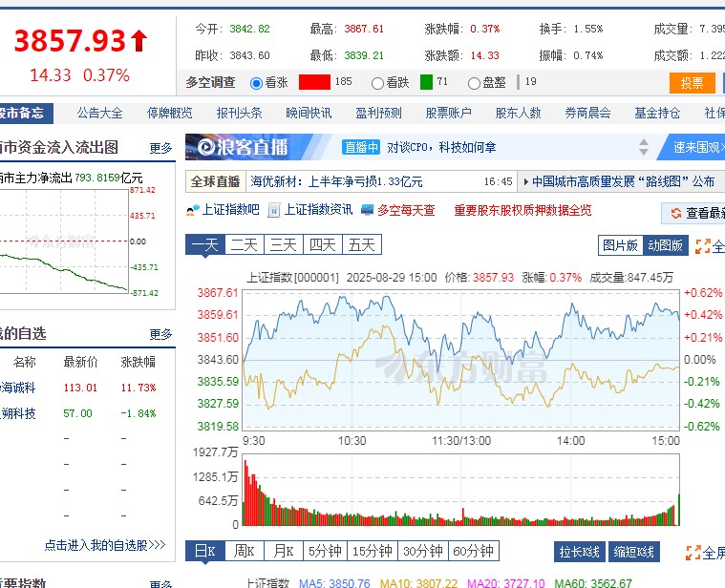Click the 股市备忘 blue header tab
This screenshot has width=725, height=588.
click(26, 114)
